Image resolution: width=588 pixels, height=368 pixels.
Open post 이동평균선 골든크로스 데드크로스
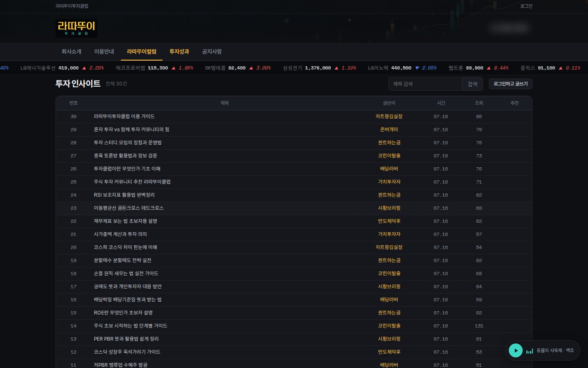129,208
